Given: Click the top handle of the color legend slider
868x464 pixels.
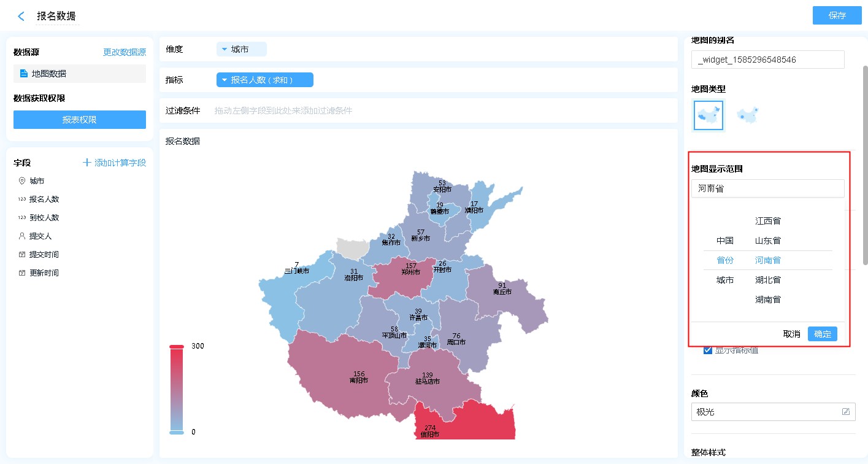Looking at the screenshot, I should click(x=177, y=347).
